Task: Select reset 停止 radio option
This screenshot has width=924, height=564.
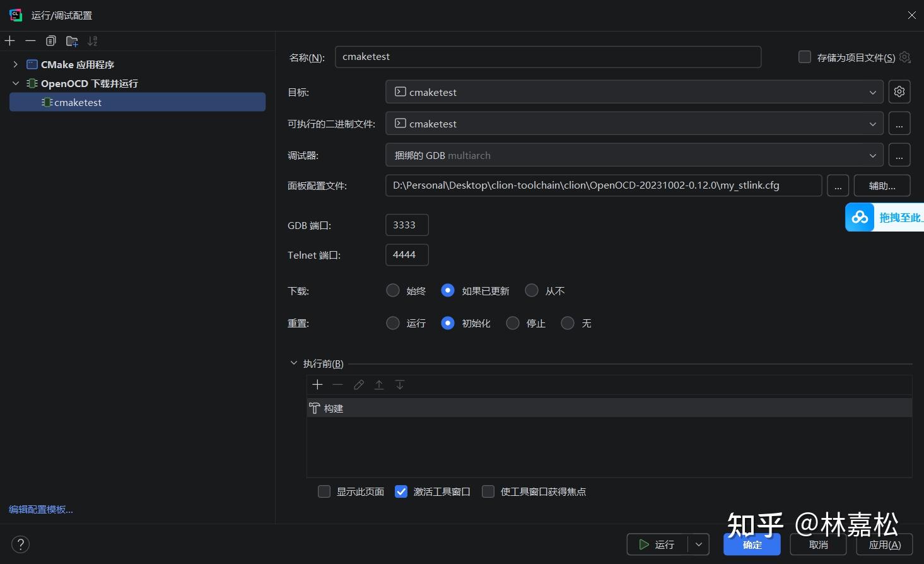Action: pos(513,323)
